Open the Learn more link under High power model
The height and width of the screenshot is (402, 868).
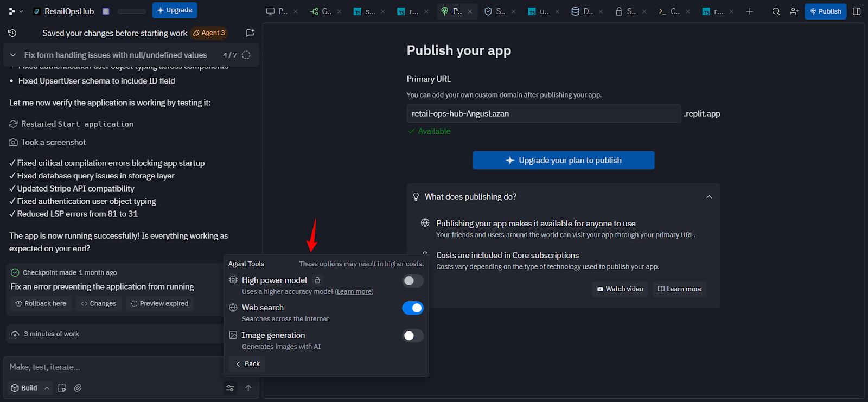click(x=354, y=292)
